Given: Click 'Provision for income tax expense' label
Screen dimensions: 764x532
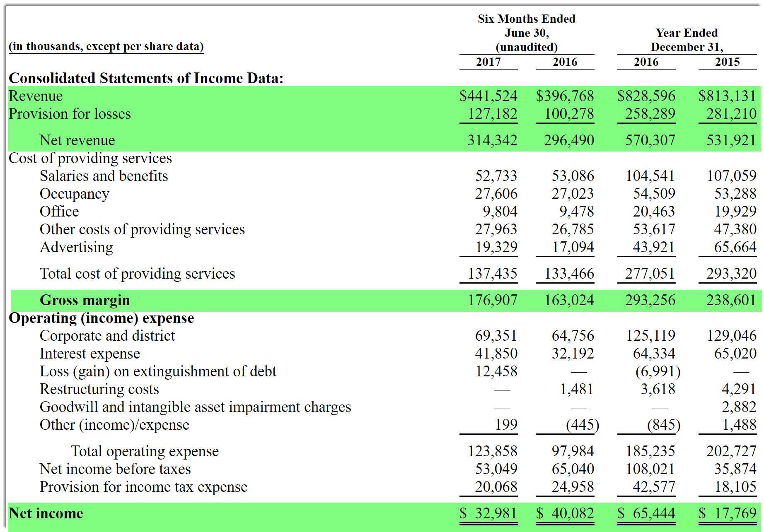Looking at the screenshot, I should click(143, 487).
